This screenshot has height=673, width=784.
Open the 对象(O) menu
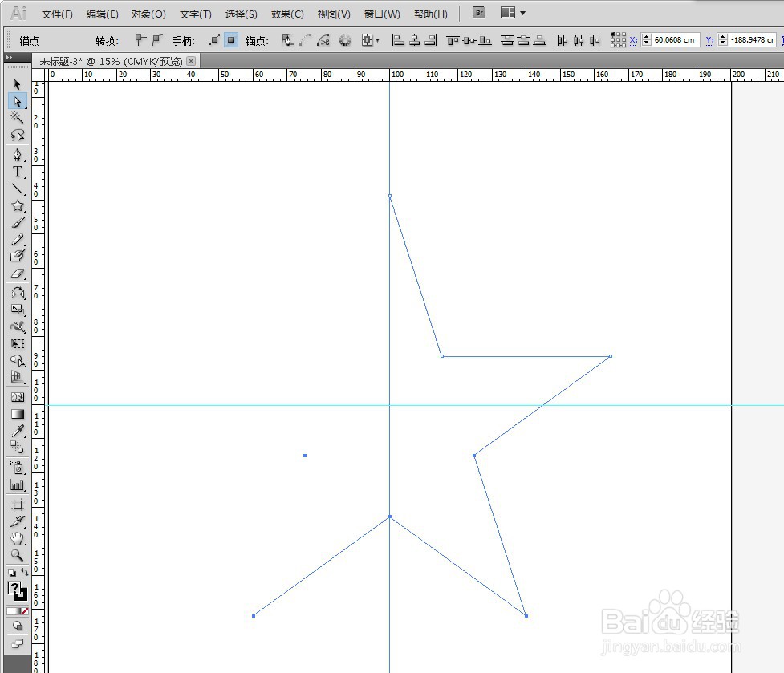[x=148, y=14]
